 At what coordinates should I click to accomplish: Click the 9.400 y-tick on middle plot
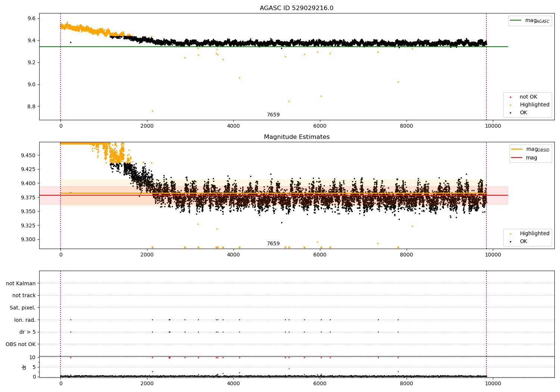tap(28, 183)
